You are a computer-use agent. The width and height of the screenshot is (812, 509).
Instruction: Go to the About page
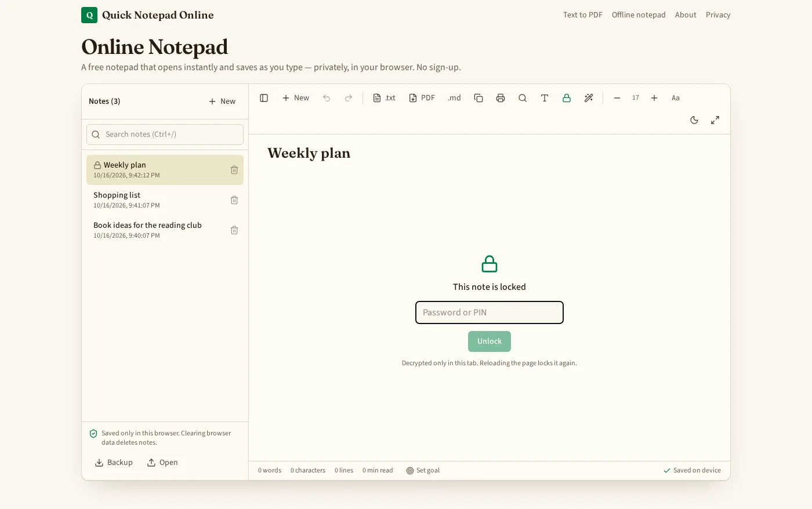[686, 15]
